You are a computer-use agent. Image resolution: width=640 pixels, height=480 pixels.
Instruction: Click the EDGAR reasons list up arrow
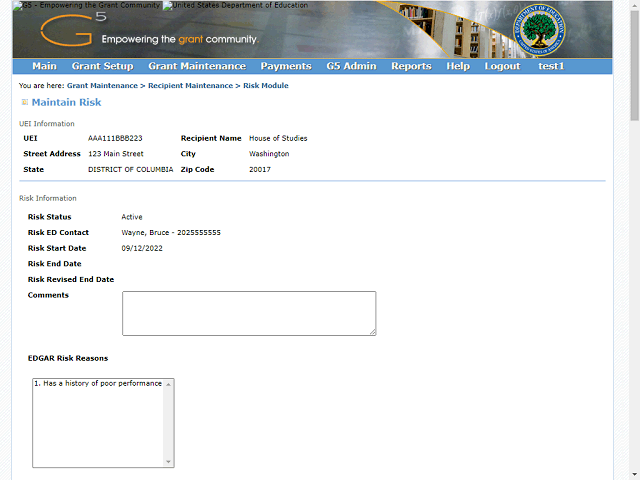coord(168,384)
